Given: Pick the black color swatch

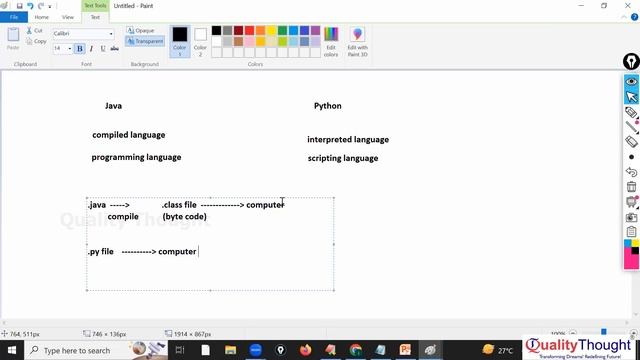Looking at the screenshot, I should (216, 30).
